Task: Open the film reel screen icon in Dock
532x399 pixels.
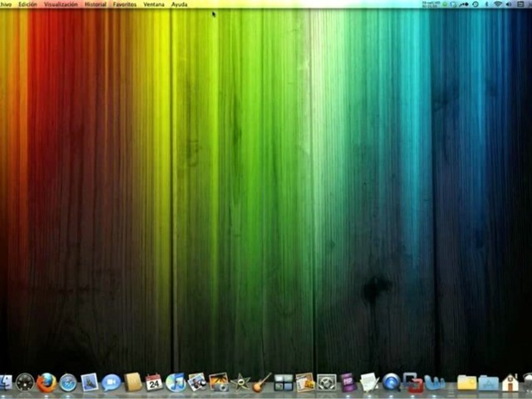Action: (326, 382)
